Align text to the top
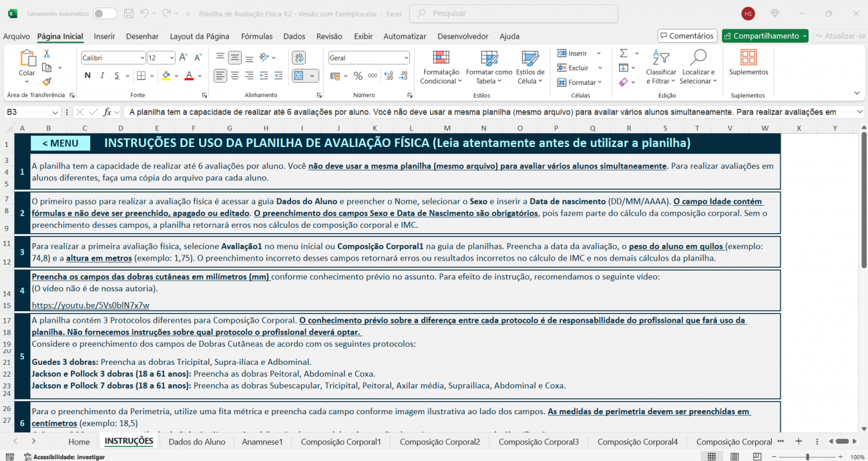 tap(220, 57)
